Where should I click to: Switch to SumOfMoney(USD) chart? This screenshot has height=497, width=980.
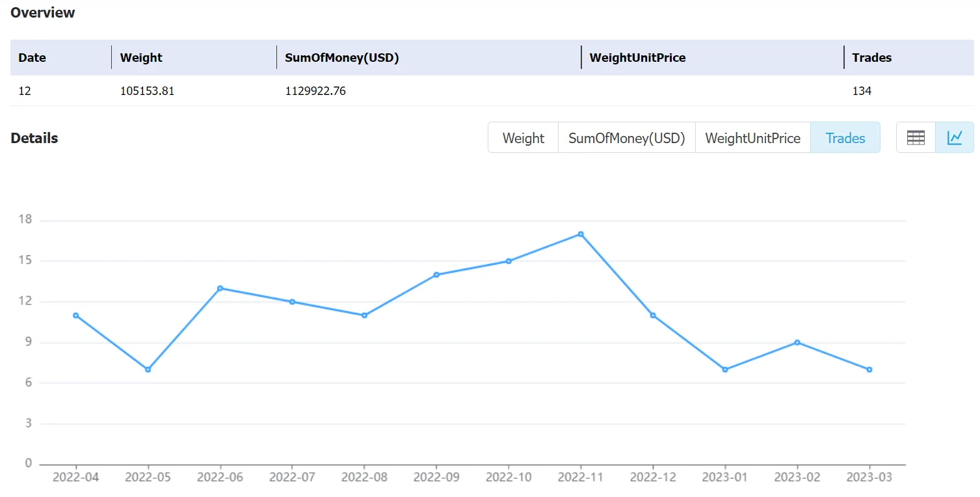627,138
